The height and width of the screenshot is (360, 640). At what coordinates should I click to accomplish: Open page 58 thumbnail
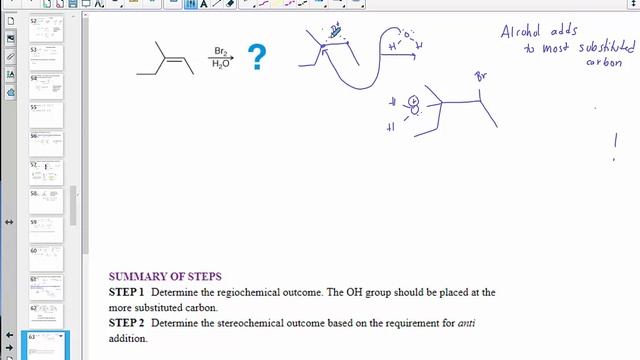coord(46,201)
